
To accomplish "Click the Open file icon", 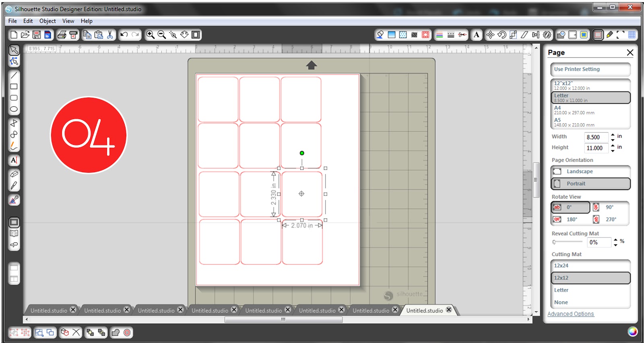I will click(x=25, y=35).
